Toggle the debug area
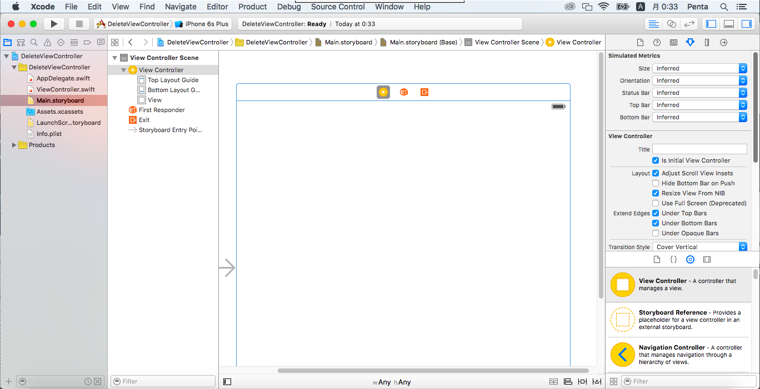Viewport: 760px width, 389px height. tap(728, 24)
